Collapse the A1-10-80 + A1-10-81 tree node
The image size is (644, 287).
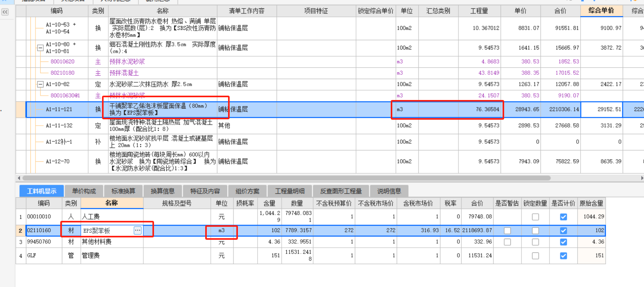(x=40, y=48)
